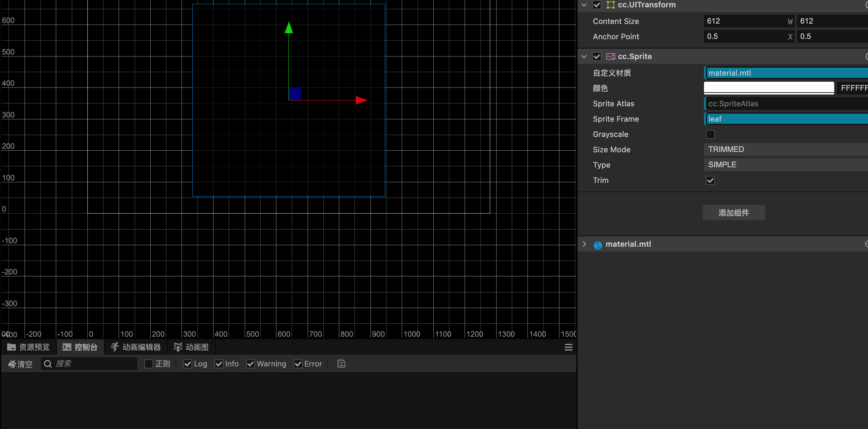Click the material.mtl sphere icon
868x429 pixels.
(x=598, y=245)
